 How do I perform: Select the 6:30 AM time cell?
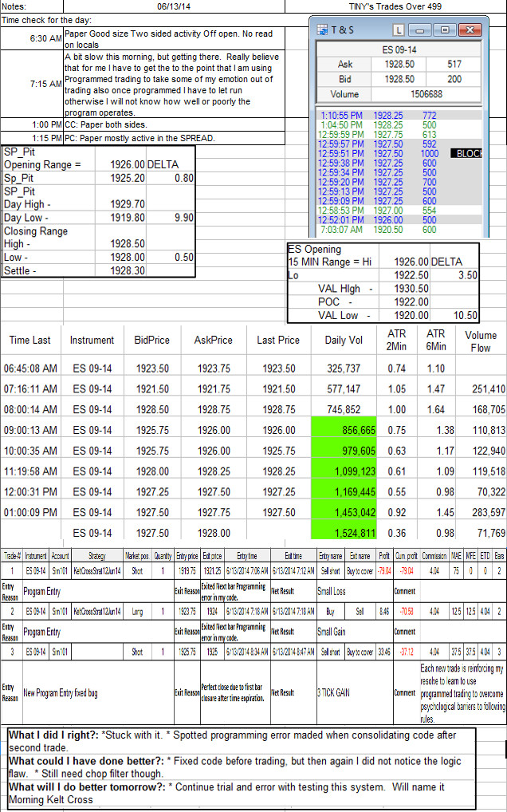click(32, 39)
